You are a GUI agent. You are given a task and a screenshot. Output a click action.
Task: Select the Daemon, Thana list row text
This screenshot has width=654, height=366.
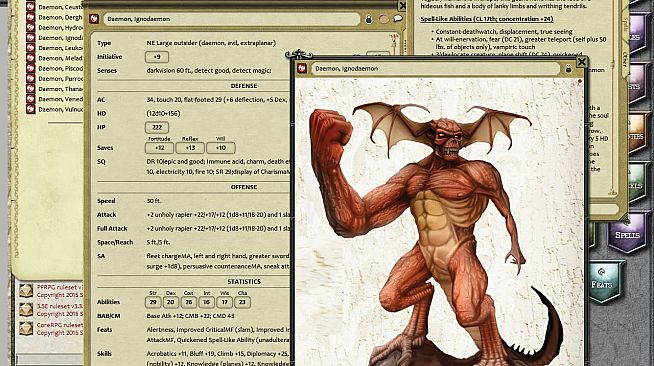click(x=60, y=89)
